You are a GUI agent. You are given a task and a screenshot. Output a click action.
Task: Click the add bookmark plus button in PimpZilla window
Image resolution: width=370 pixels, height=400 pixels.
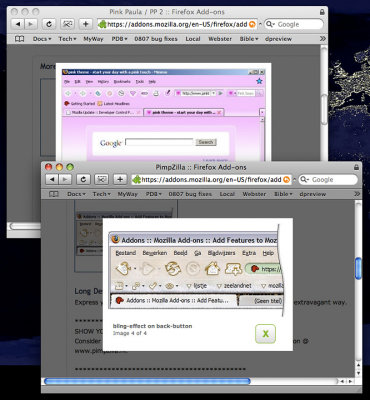120,180
